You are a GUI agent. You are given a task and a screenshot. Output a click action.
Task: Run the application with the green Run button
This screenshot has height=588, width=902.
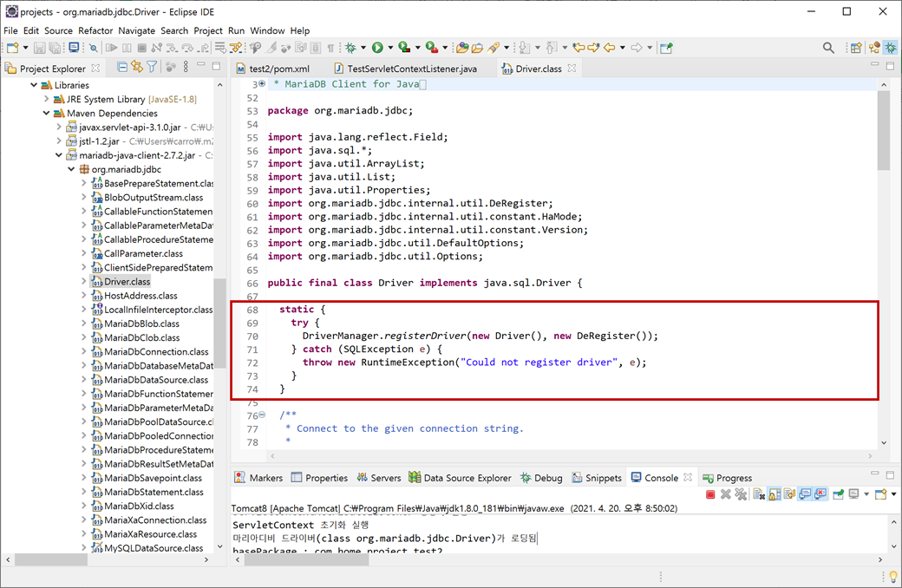[x=376, y=46]
